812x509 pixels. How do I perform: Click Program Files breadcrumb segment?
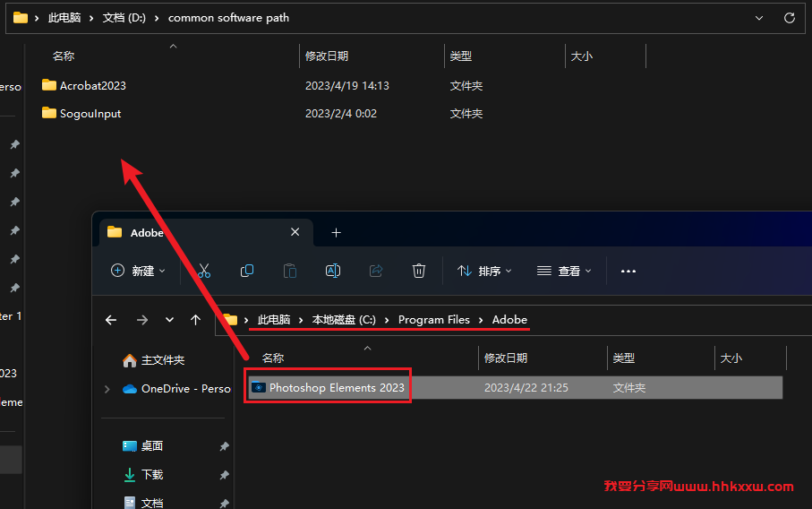(434, 320)
